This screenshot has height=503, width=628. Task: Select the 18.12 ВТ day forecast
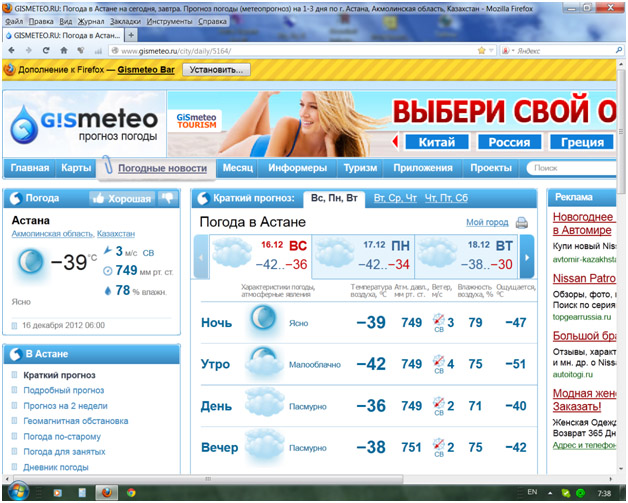(x=467, y=255)
